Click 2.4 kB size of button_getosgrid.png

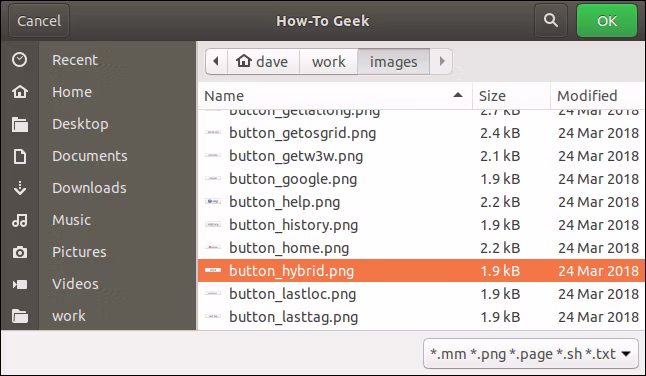point(500,133)
